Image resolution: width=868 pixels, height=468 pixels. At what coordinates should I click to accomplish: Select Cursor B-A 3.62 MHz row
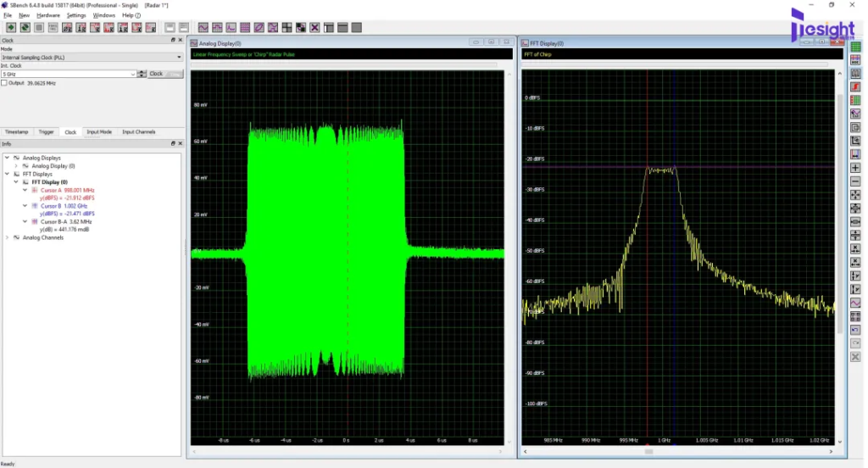click(66, 221)
